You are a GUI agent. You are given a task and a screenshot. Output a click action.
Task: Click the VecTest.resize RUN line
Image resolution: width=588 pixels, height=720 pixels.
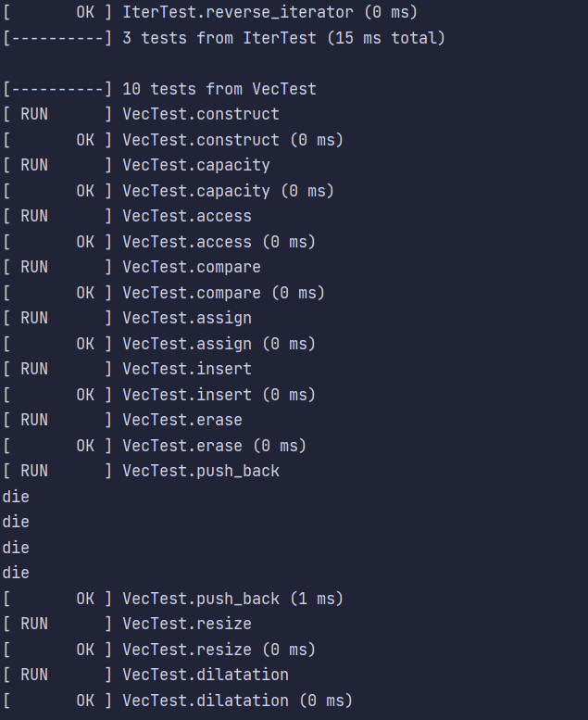(127, 624)
